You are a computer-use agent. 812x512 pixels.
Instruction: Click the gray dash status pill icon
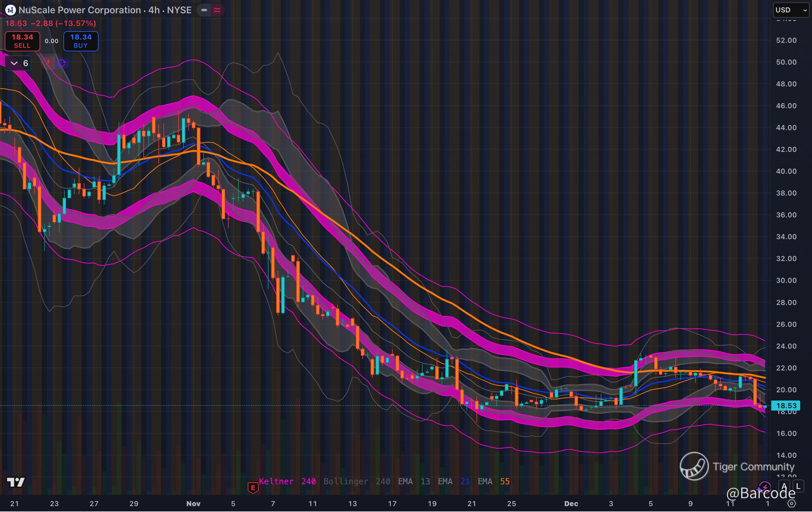point(204,10)
